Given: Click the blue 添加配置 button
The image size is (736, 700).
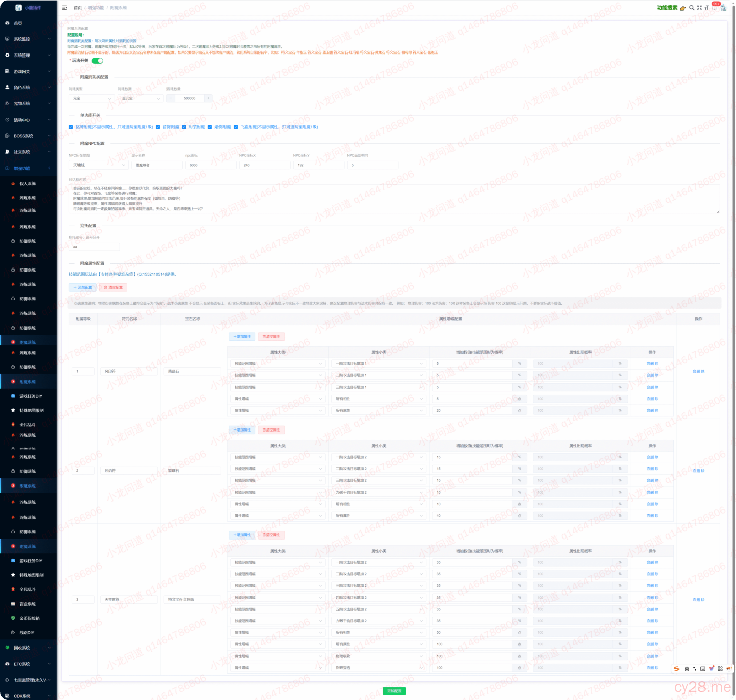Looking at the screenshot, I should click(83, 287).
